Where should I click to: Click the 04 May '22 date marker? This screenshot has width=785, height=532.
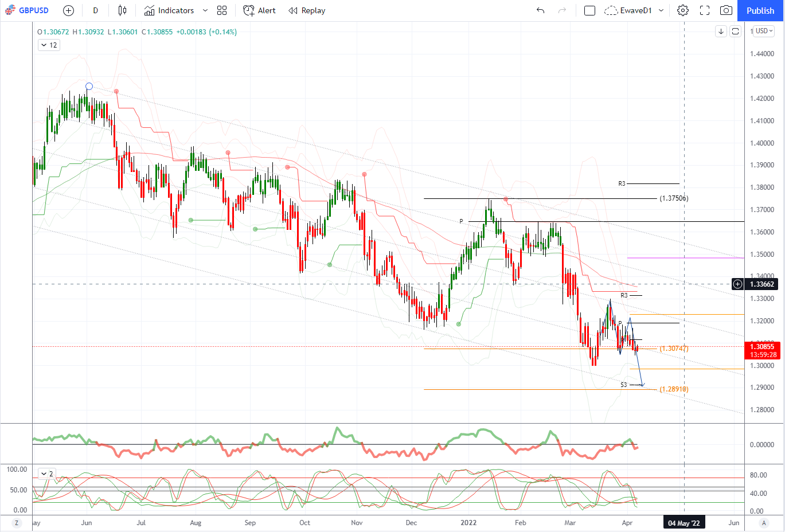[684, 523]
